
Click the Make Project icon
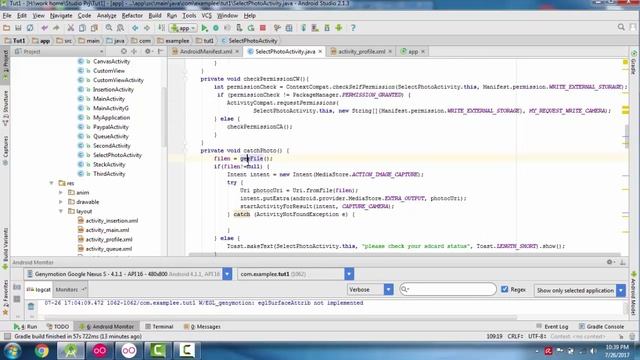coord(162,28)
